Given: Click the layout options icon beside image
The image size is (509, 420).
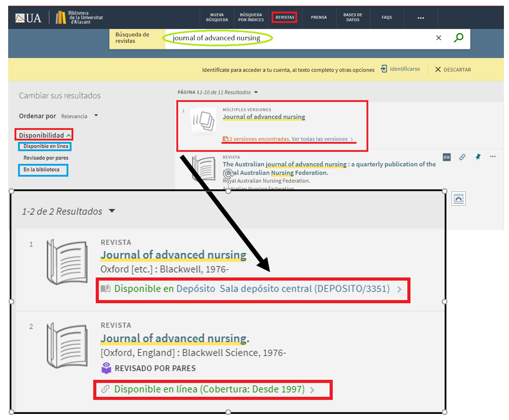Looking at the screenshot, I should pyautogui.click(x=458, y=199).
